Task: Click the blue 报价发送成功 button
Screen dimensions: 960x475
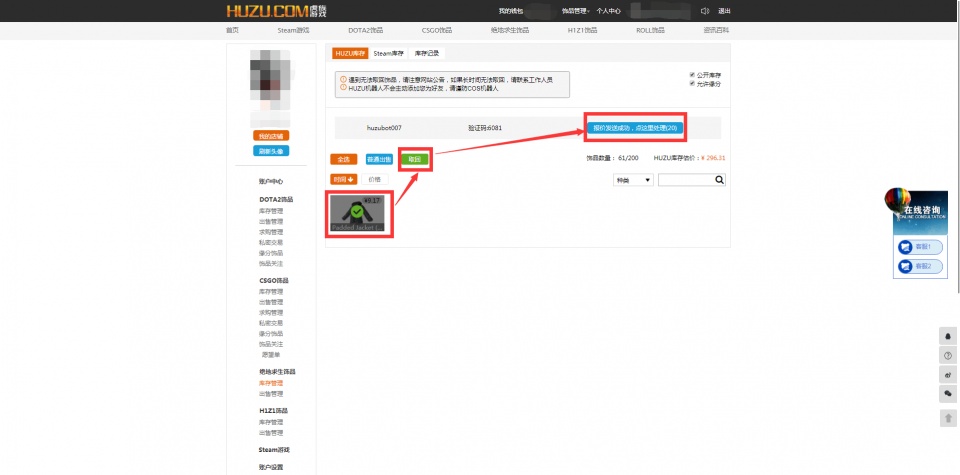Action: [635, 128]
